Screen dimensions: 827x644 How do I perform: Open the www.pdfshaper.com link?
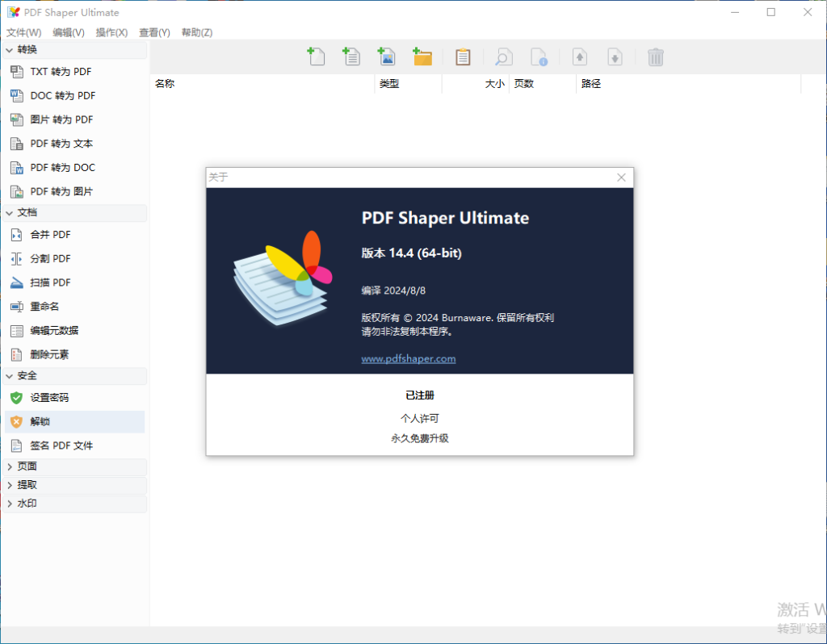pos(408,359)
